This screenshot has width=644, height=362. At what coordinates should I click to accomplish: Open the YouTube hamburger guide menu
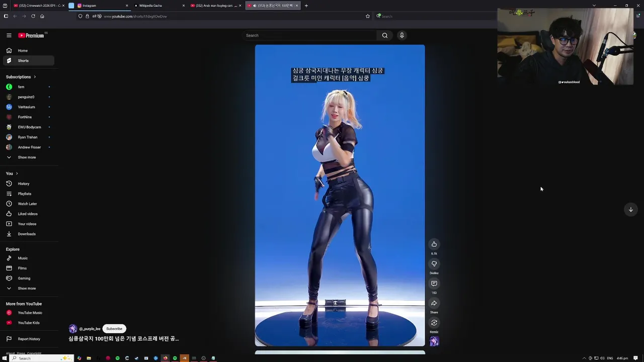pos(9,35)
